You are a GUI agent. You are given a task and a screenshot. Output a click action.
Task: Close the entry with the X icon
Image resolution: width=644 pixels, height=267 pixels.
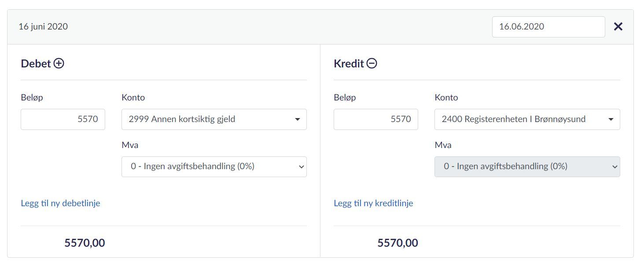tap(618, 27)
